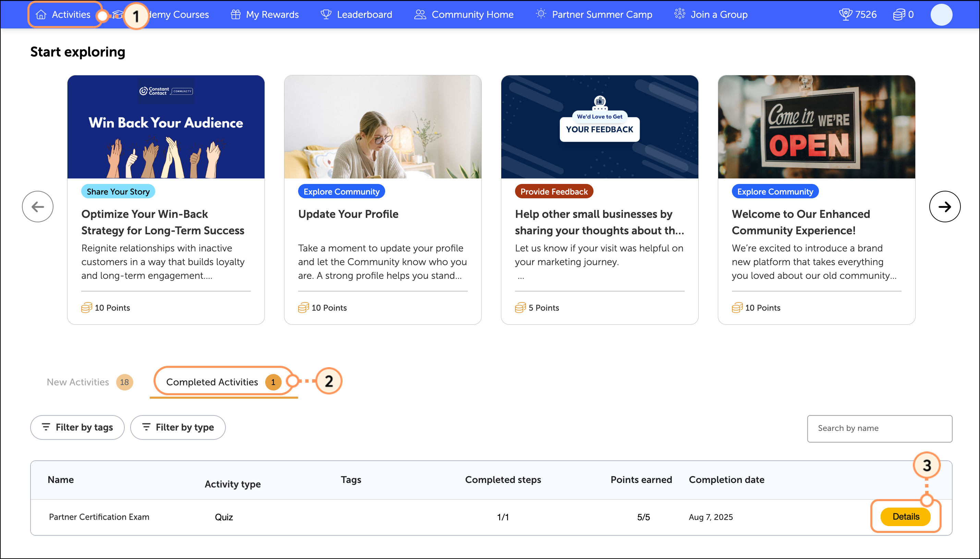Viewport: 980px width, 559px height.
Task: Click the Completion date column header
Action: point(726,480)
